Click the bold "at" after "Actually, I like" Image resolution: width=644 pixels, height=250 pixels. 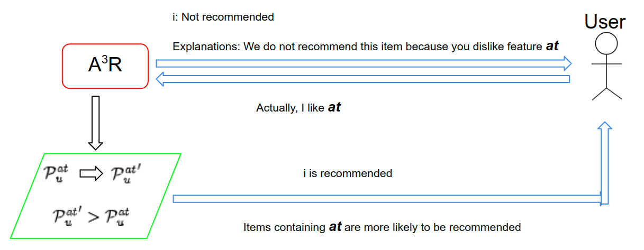point(334,107)
